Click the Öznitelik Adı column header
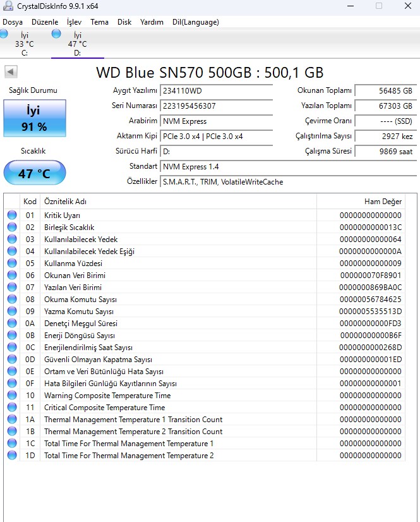Viewport: 420px width, 522px height. [178, 202]
